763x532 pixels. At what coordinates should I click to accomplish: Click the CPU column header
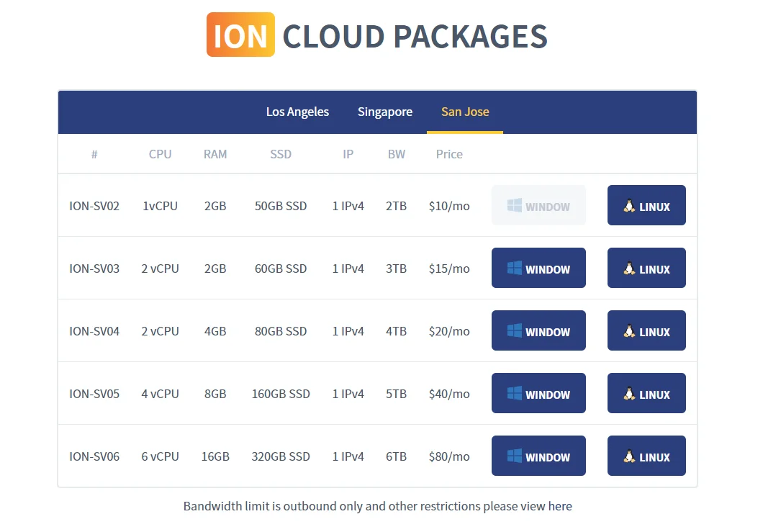point(160,154)
